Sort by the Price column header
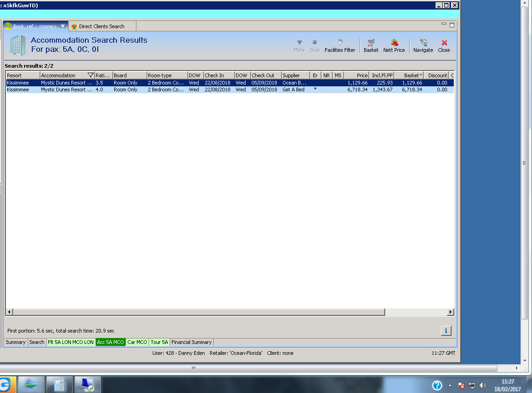The width and height of the screenshot is (532, 393). 356,75
